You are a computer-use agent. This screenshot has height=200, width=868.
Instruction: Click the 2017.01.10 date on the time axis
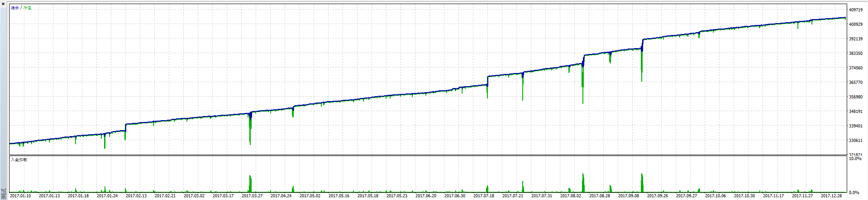click(20, 196)
